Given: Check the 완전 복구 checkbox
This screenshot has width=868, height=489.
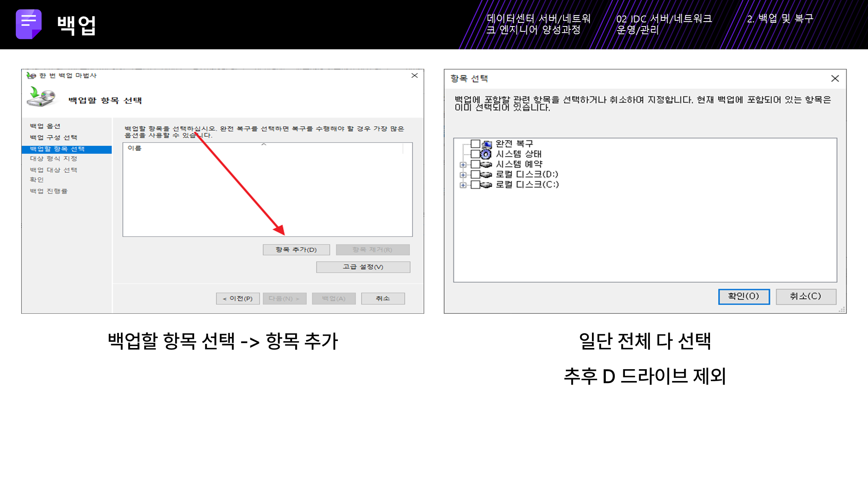Looking at the screenshot, I should (x=475, y=144).
